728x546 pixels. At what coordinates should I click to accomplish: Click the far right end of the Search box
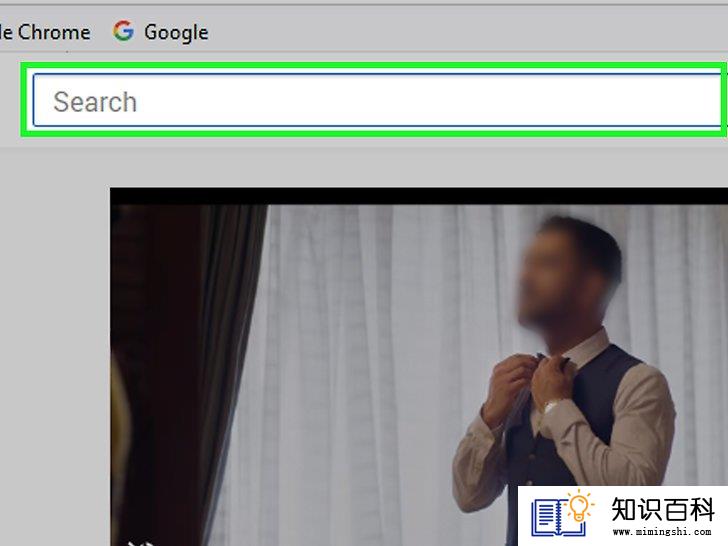pyautogui.click(x=708, y=100)
